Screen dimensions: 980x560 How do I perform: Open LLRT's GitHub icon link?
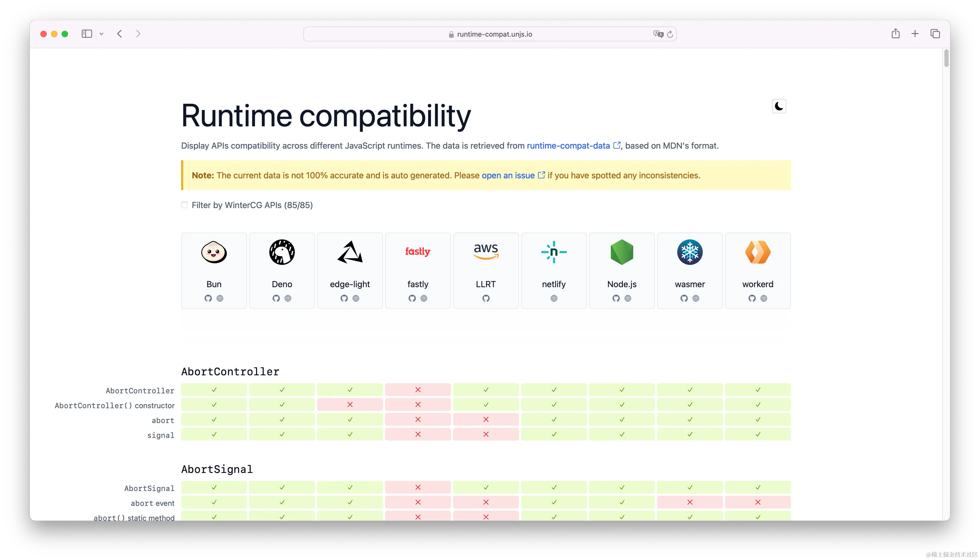pos(486,298)
